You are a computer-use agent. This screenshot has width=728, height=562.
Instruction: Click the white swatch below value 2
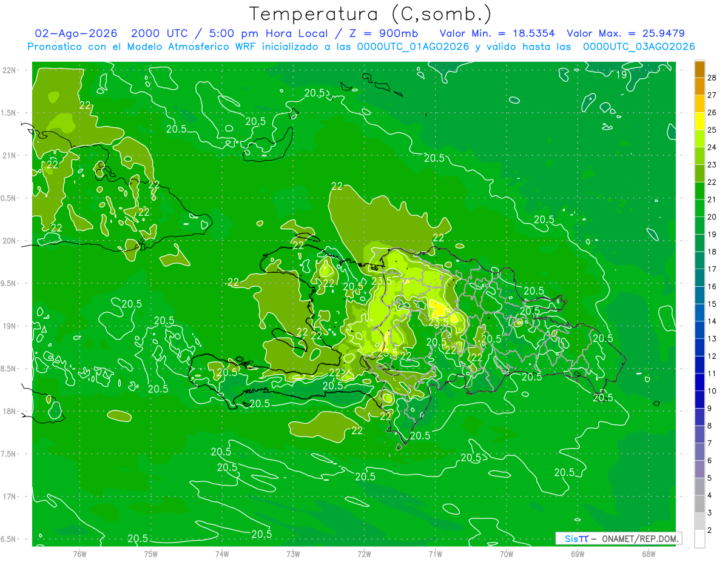pyautogui.click(x=699, y=539)
